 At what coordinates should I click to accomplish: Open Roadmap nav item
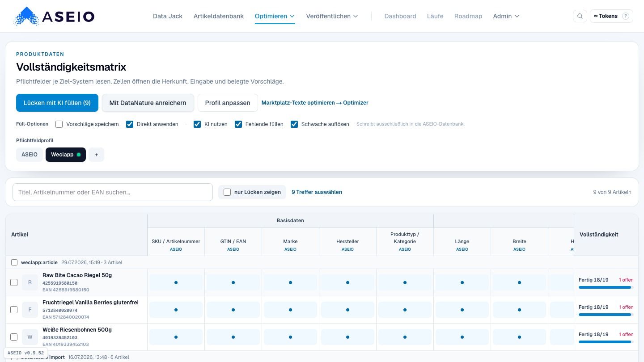468,16
